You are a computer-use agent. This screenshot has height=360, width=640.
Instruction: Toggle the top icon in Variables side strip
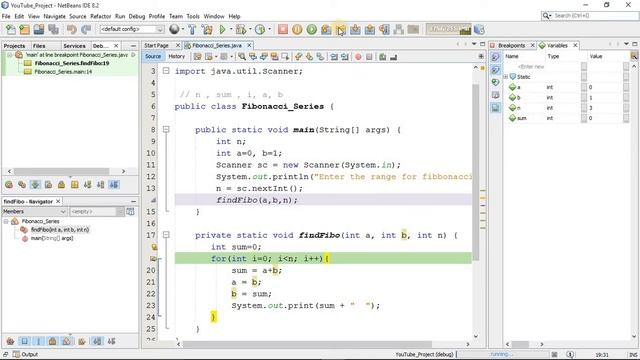pos(495,57)
